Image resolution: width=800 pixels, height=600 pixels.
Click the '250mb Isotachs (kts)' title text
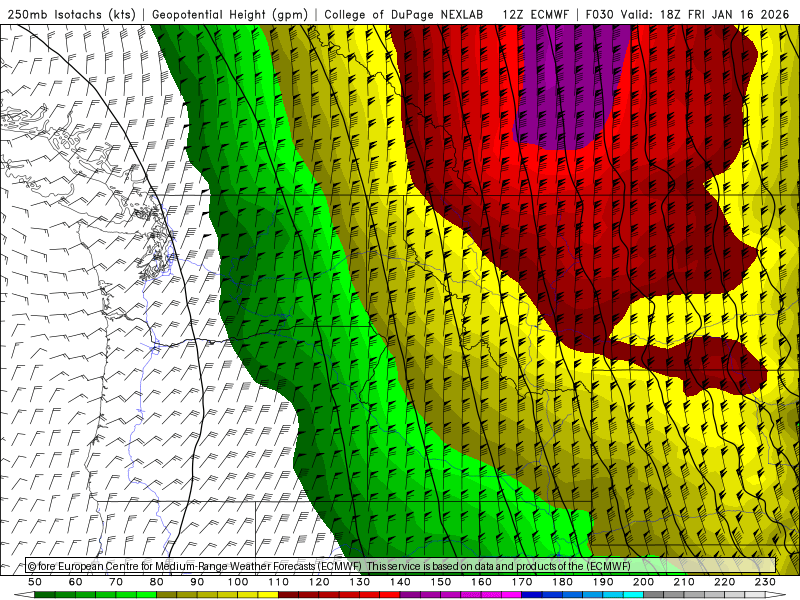[x=71, y=14]
